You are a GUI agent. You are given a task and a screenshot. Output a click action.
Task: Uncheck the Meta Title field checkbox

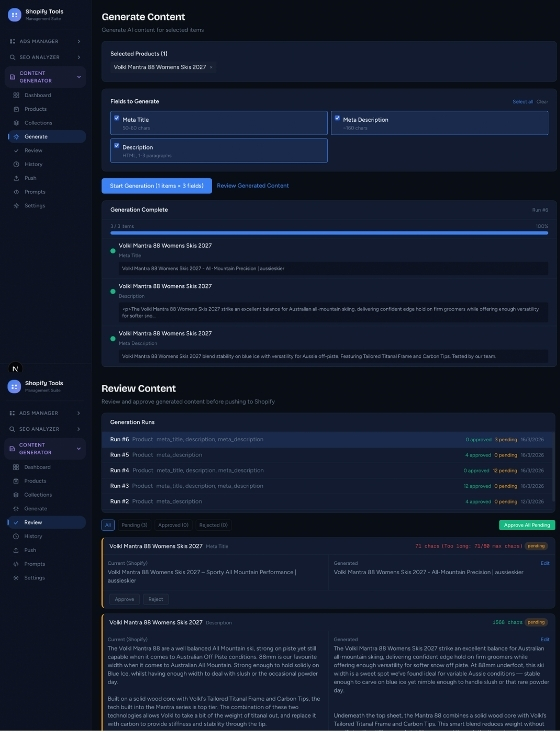pyautogui.click(x=117, y=118)
